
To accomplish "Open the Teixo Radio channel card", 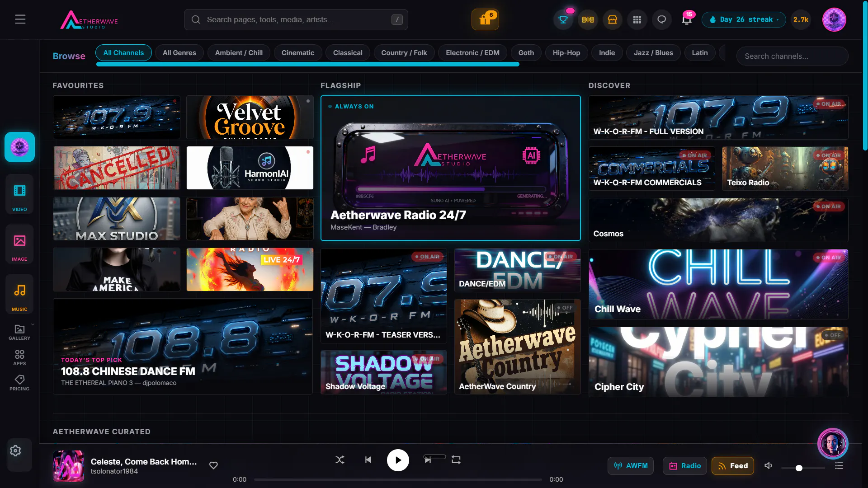I will click(785, 168).
